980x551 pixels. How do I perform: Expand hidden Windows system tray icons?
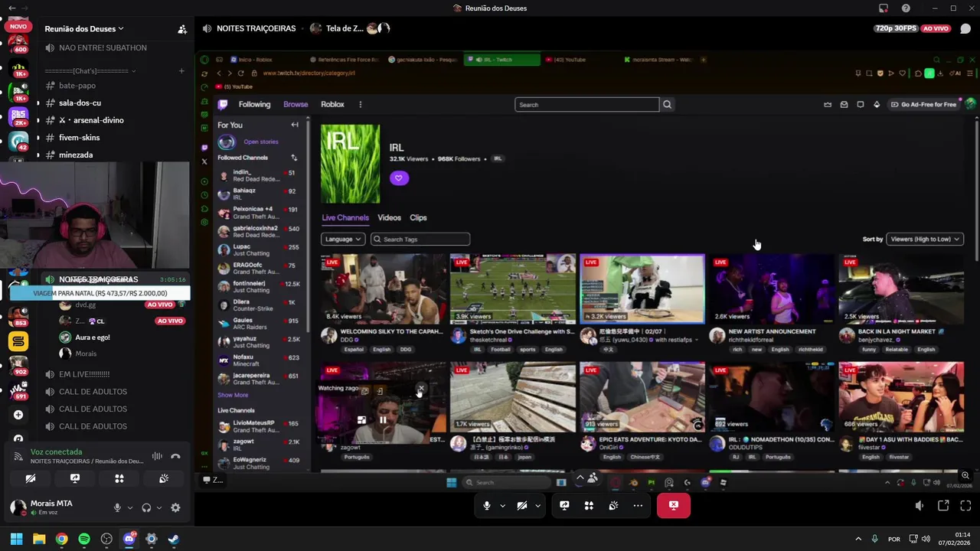tap(858, 539)
